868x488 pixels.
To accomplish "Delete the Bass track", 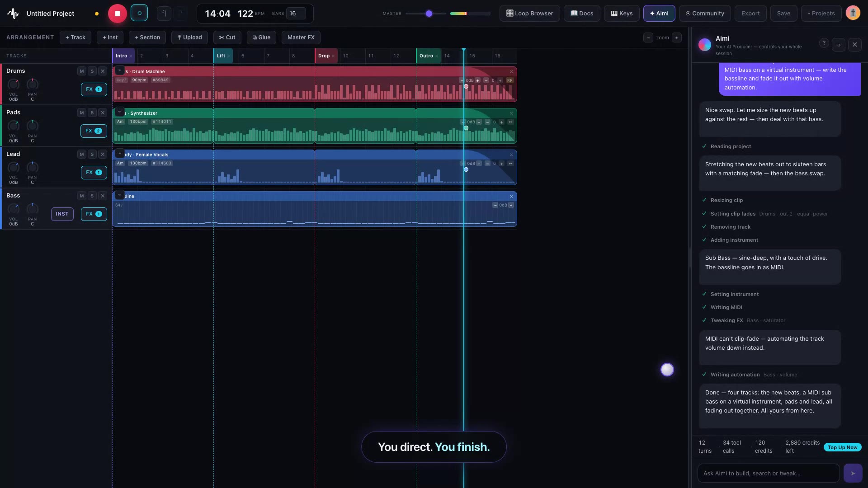I will 103,196.
